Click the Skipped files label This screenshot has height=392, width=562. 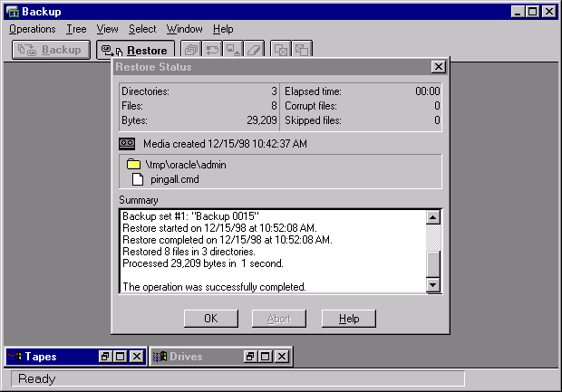pos(313,120)
